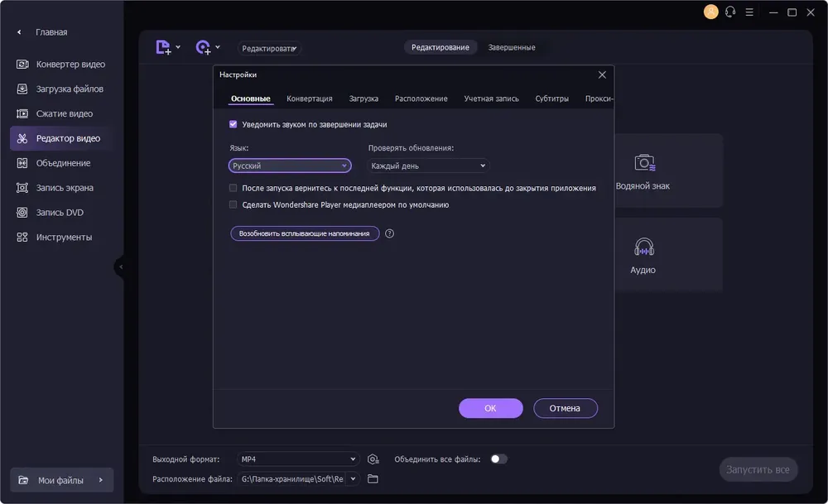
Task: Click Возобновить всплывающие напоминания button
Action: click(305, 233)
